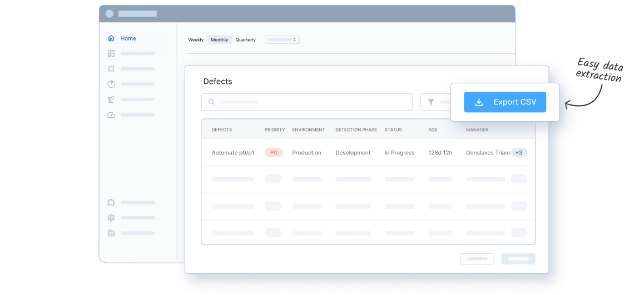Open the dropdown next to Quarterly

pyautogui.click(x=282, y=40)
